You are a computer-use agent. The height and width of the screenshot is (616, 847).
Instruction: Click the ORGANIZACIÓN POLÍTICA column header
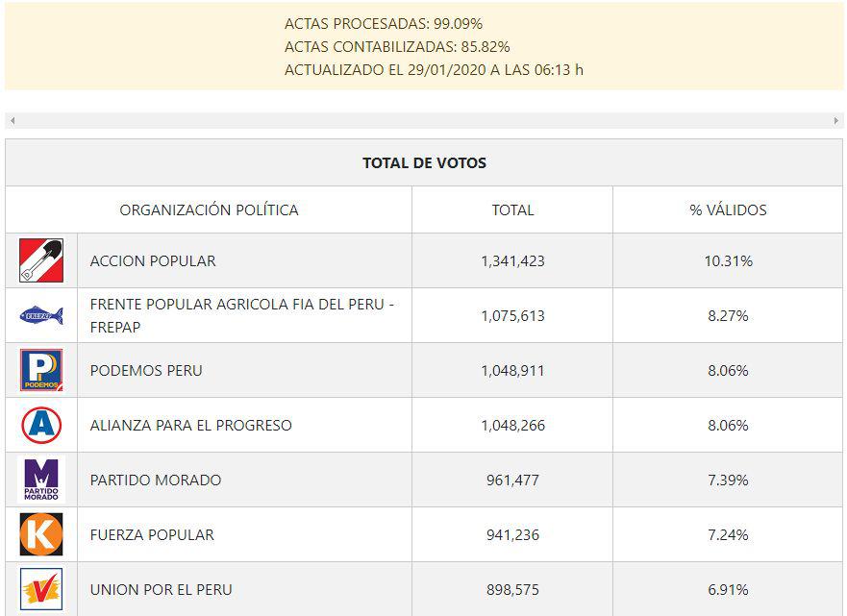[208, 209]
